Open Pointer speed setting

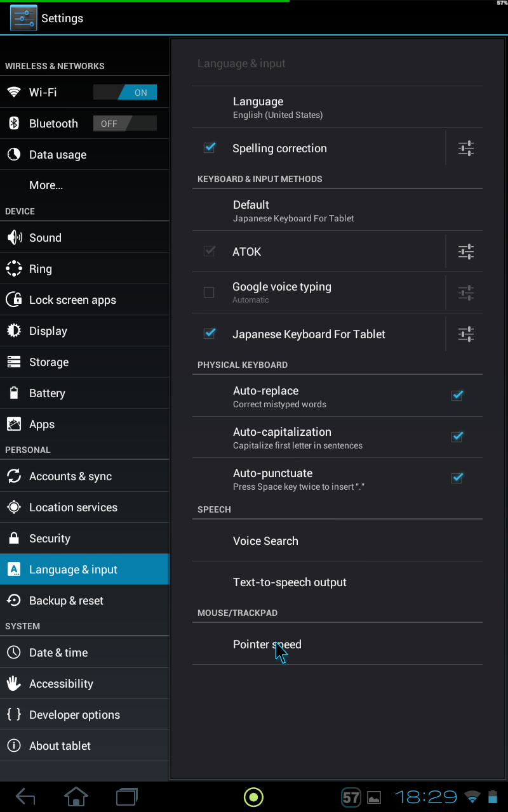point(267,645)
